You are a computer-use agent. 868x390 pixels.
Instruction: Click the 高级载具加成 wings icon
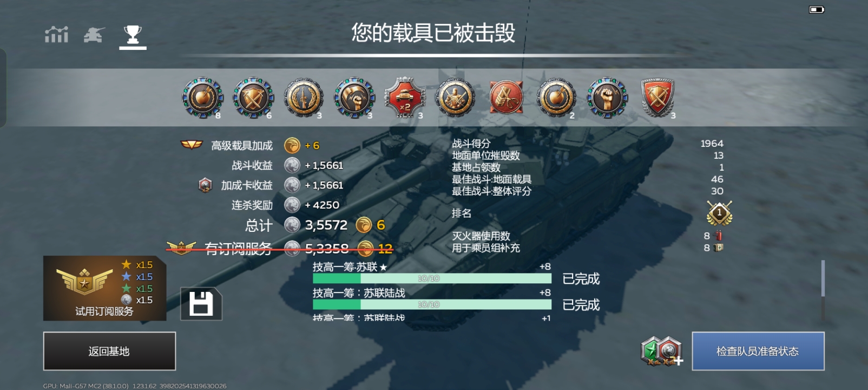[191, 145]
